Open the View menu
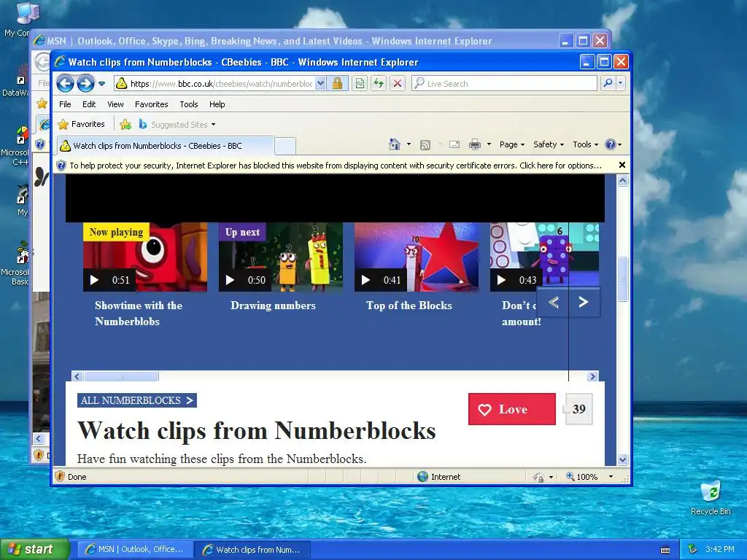This screenshot has width=747, height=560. pyautogui.click(x=115, y=104)
